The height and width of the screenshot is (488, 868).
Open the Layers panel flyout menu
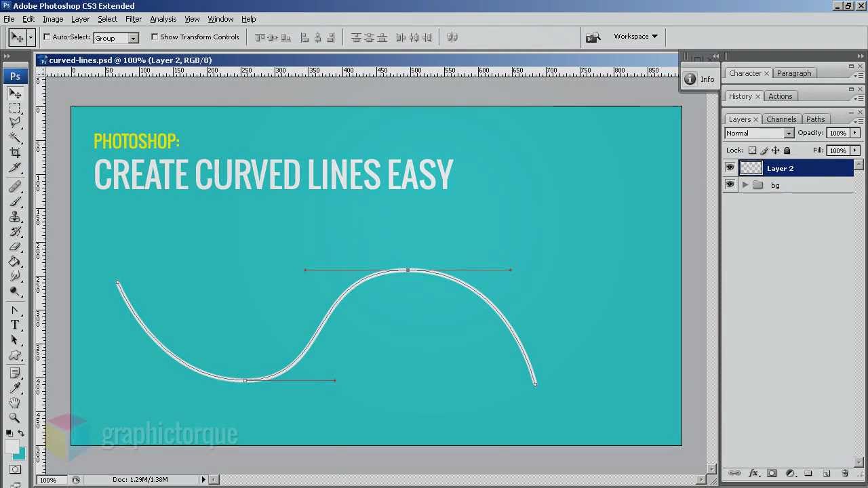860,121
